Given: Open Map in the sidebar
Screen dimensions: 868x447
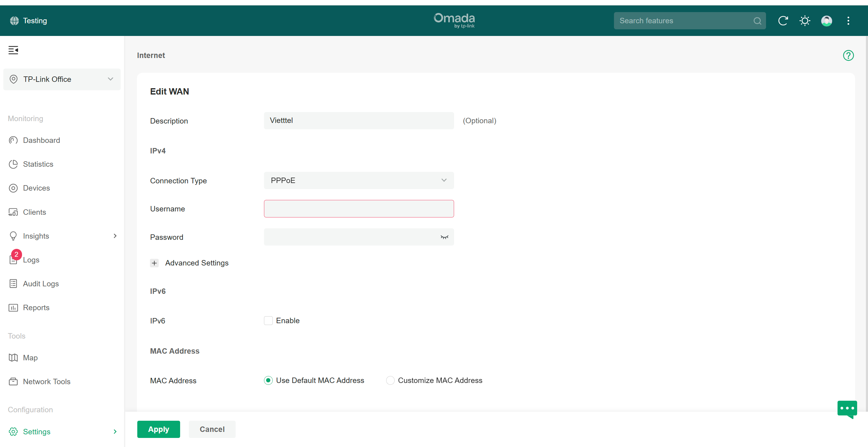Looking at the screenshot, I should coord(30,358).
